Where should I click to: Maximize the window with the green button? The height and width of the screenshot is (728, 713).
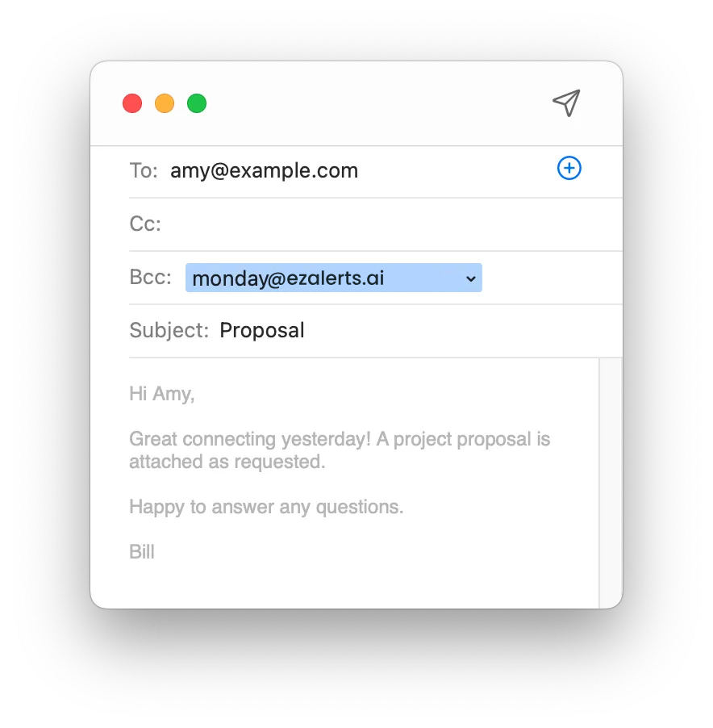coord(197,103)
